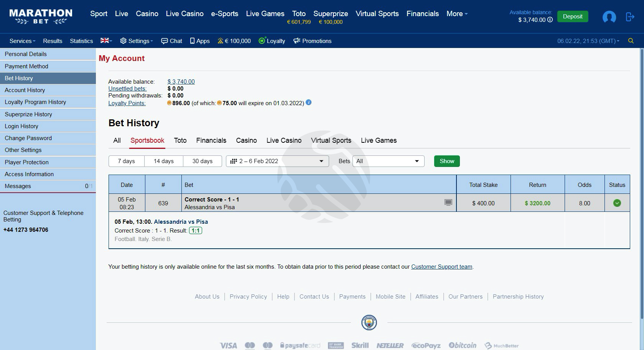
Task: Click the page vertical scrollbar
Action: point(642,183)
